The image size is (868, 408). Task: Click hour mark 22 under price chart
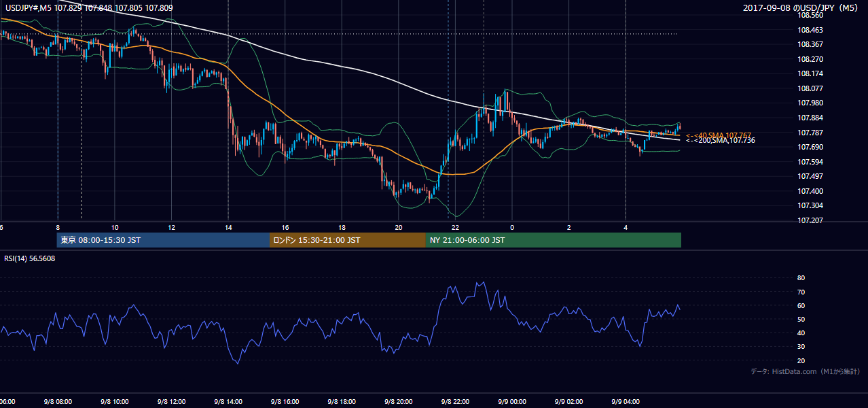455,228
